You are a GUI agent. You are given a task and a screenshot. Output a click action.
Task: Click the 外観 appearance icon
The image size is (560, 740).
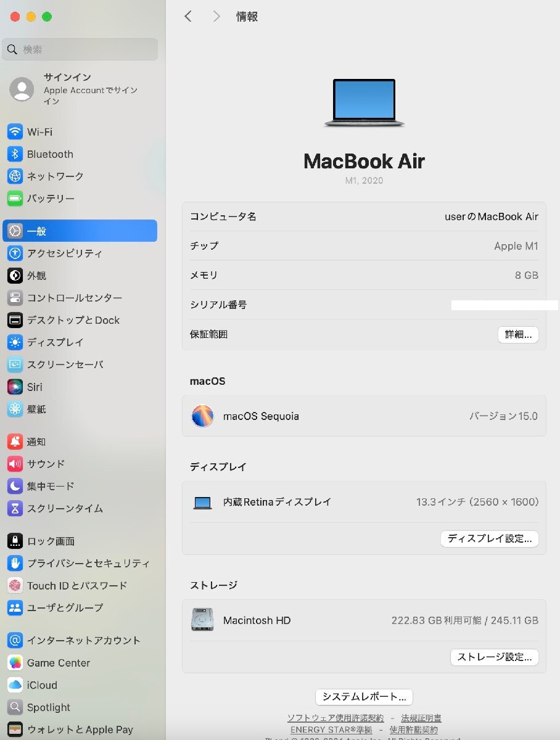(15, 276)
